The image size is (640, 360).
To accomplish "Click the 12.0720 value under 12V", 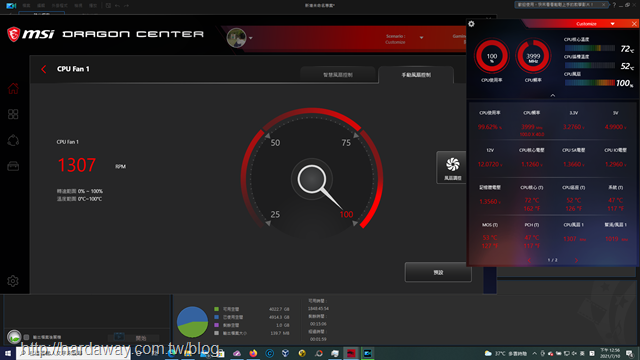I will pyautogui.click(x=489, y=164).
